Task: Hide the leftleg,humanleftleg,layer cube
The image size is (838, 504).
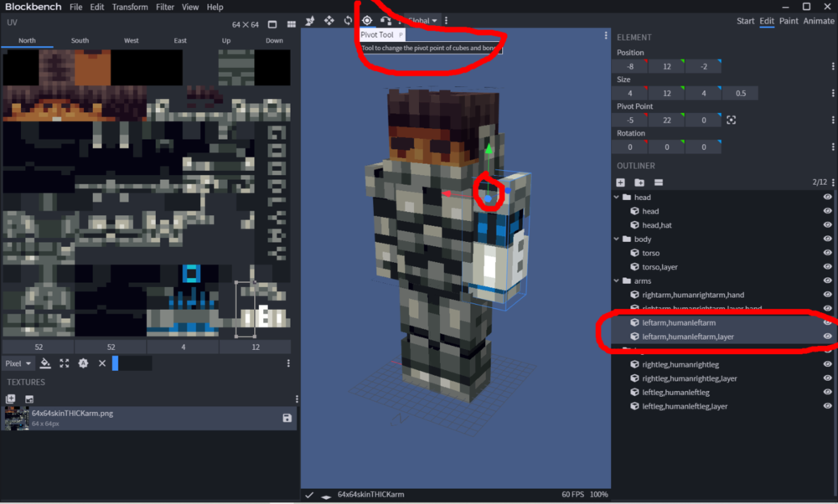Action: pyautogui.click(x=827, y=406)
